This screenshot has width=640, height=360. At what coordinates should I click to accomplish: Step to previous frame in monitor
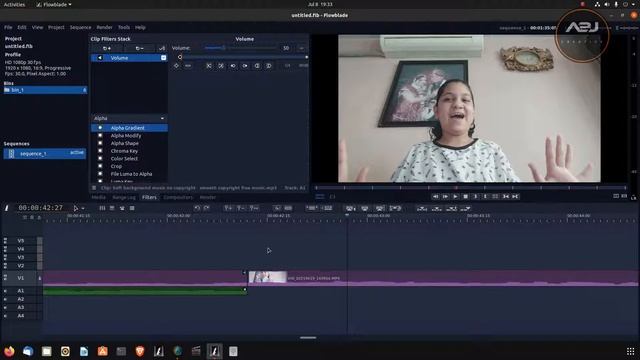436,197
